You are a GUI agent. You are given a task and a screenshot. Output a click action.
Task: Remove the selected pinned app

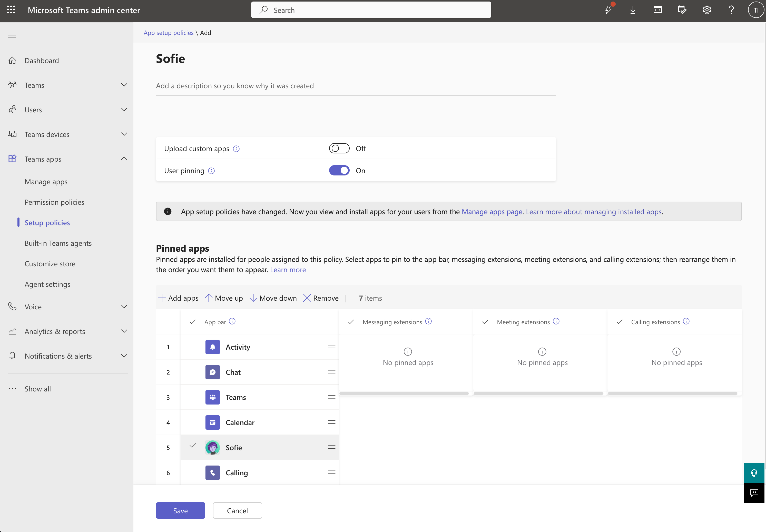tap(321, 298)
